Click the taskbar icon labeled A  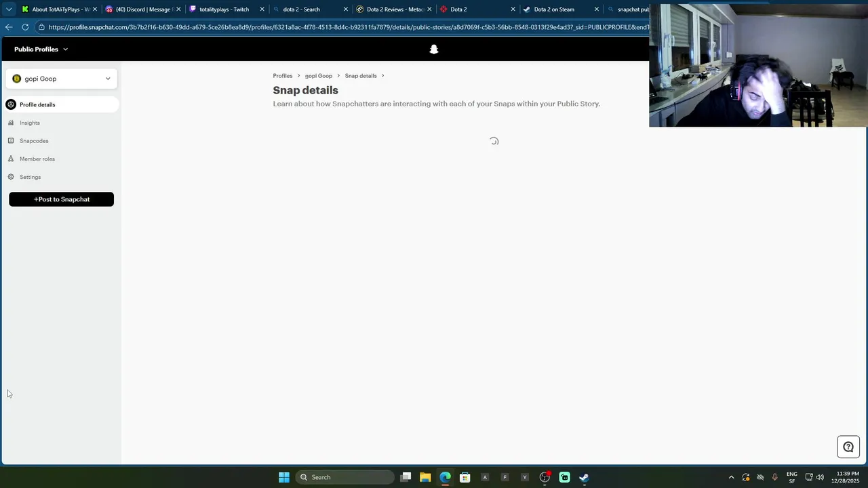click(485, 477)
